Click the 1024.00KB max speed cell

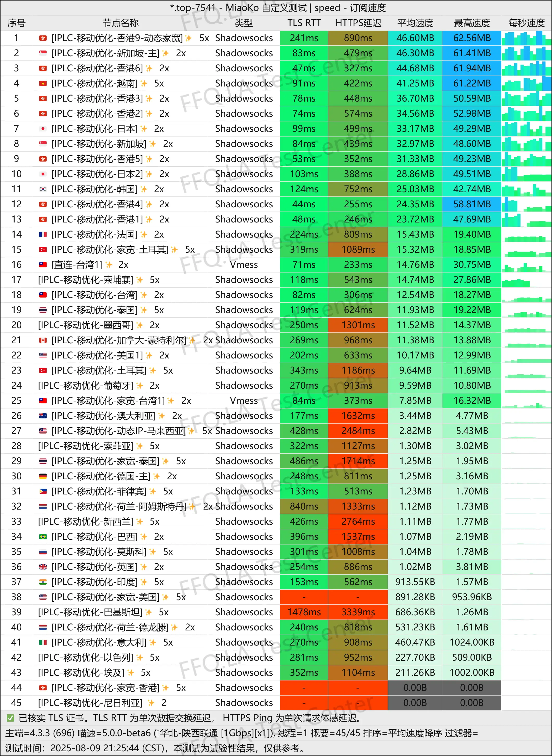[472, 642]
